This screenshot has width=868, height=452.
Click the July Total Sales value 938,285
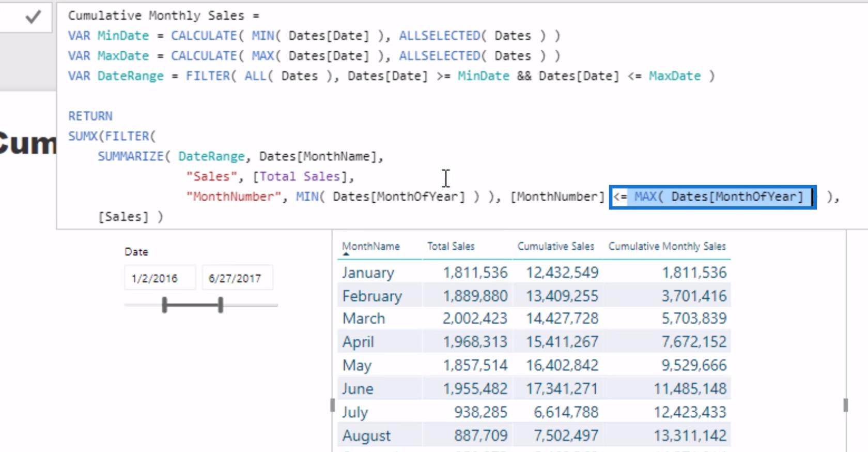click(481, 412)
